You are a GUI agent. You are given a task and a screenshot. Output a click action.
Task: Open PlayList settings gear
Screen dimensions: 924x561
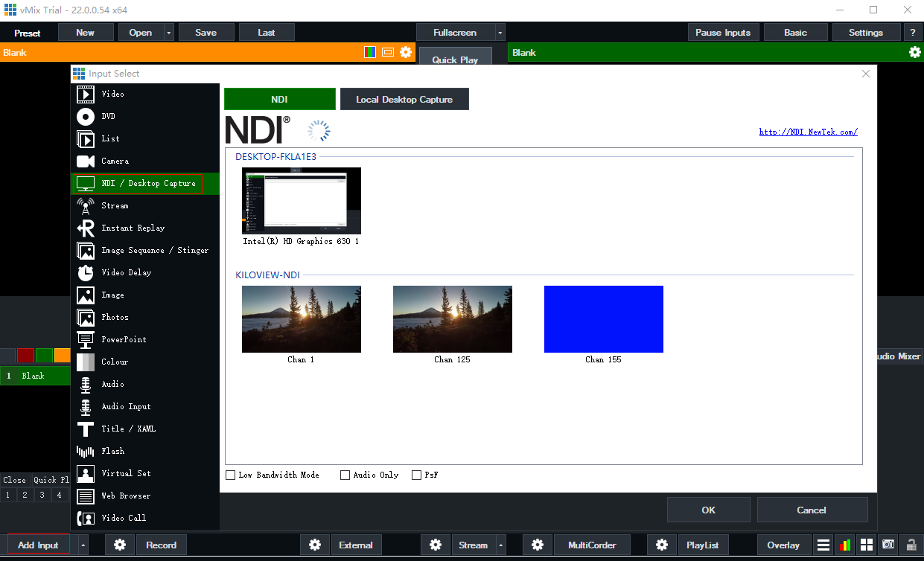[x=662, y=545]
